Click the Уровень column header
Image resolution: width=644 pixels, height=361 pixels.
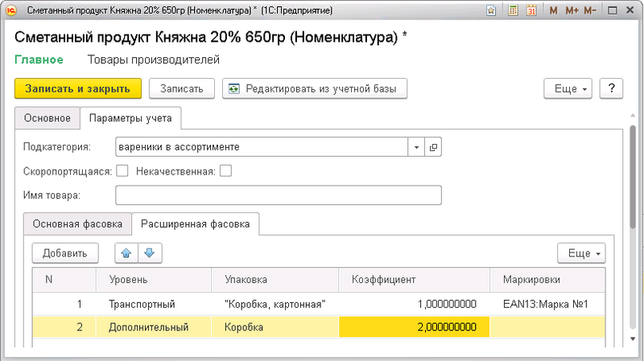pos(154,280)
